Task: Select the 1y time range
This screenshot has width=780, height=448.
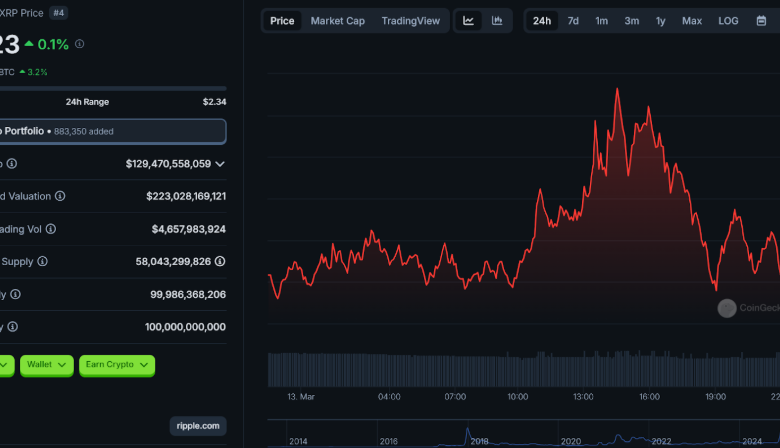Action: click(x=660, y=21)
